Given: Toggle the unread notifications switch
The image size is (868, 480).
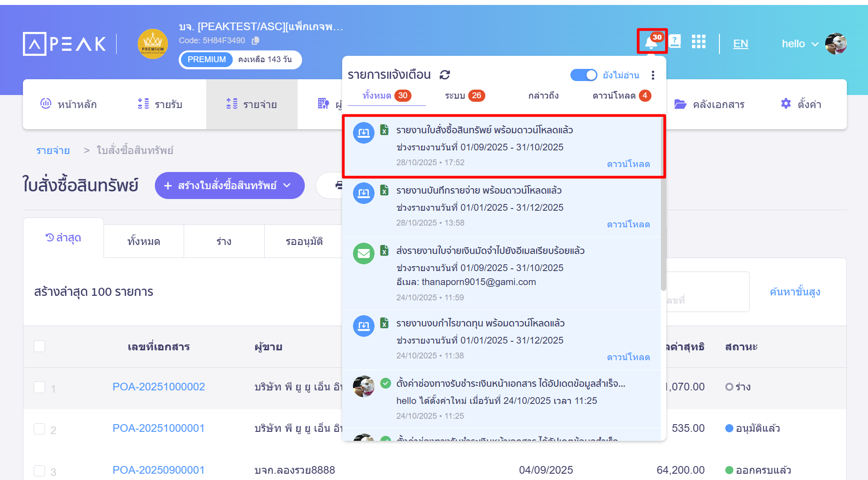Looking at the screenshot, I should [x=584, y=75].
